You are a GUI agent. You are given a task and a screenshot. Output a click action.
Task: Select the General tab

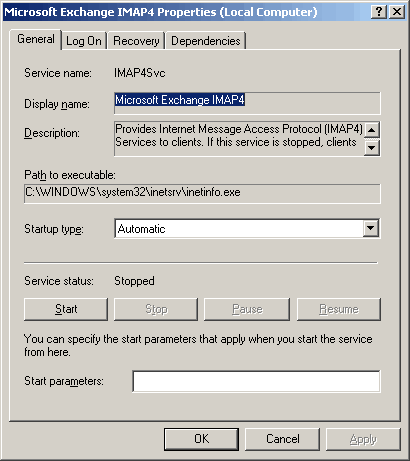pos(36,39)
